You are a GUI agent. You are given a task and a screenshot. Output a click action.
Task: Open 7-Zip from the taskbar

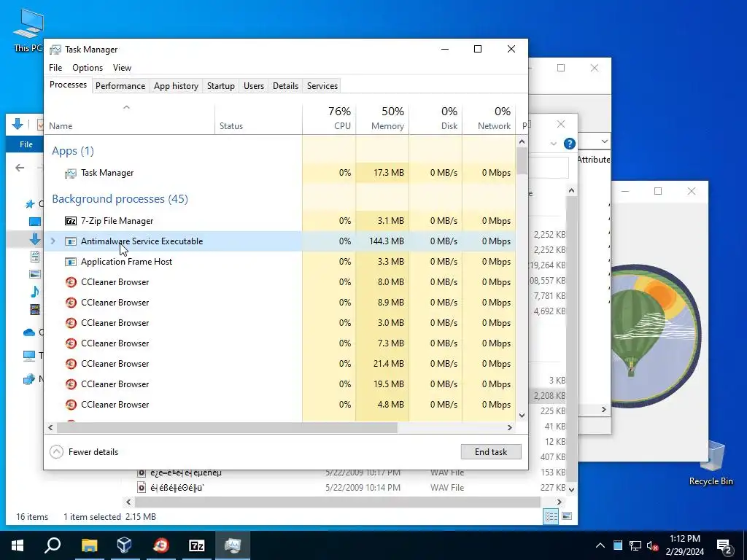point(197,545)
